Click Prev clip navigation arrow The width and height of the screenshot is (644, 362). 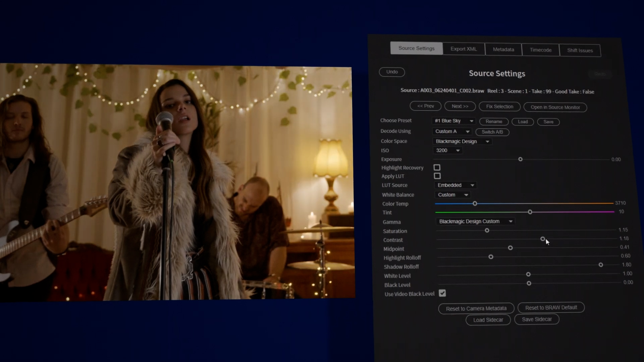coord(425,106)
